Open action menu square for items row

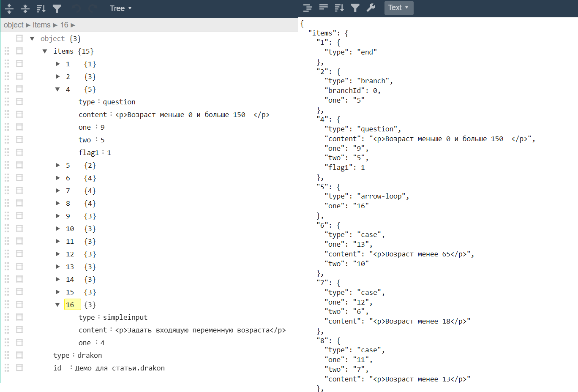click(19, 51)
